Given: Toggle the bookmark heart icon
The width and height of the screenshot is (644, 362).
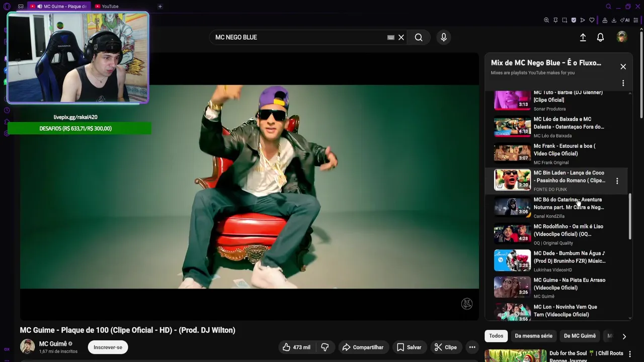Looking at the screenshot, I should tap(592, 20).
